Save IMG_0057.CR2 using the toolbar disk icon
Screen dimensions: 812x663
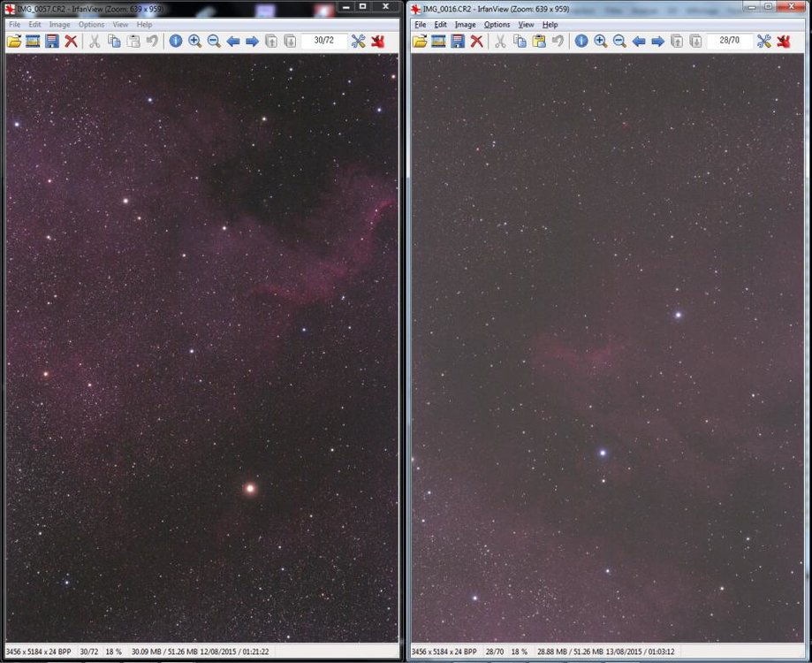pos(50,41)
